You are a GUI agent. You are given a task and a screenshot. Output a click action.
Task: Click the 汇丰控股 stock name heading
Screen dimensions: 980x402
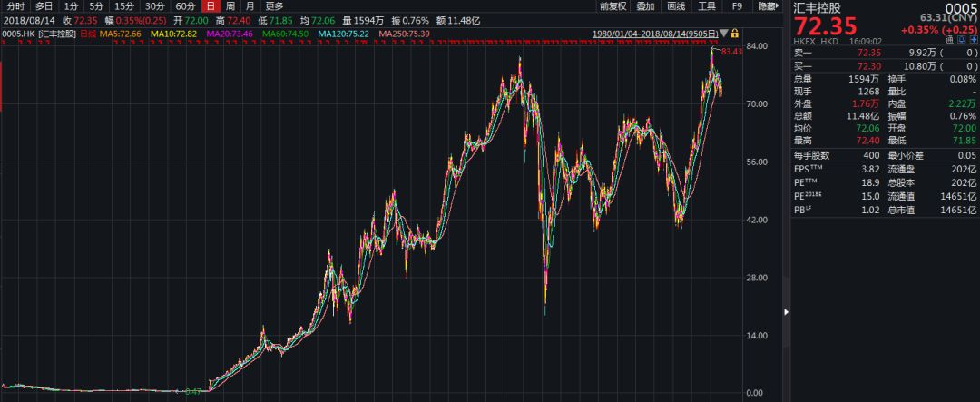[817, 8]
